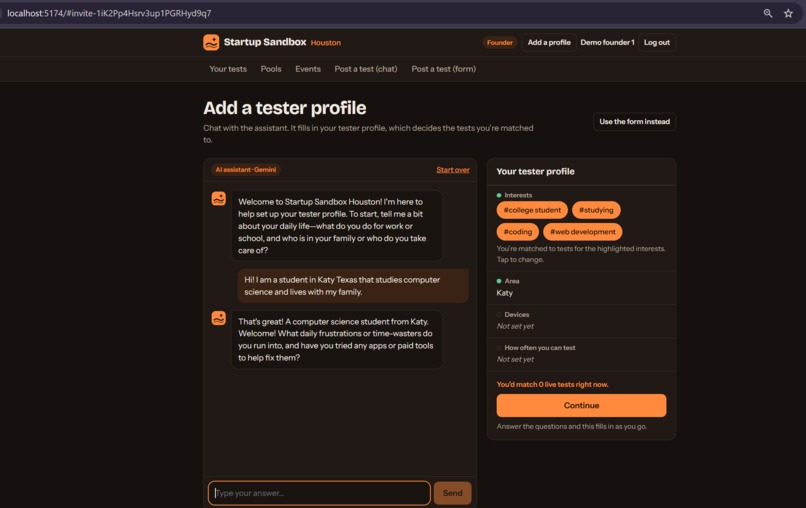This screenshot has height=508, width=806.
Task: Click the user message about Katy Texas
Action: point(353,286)
